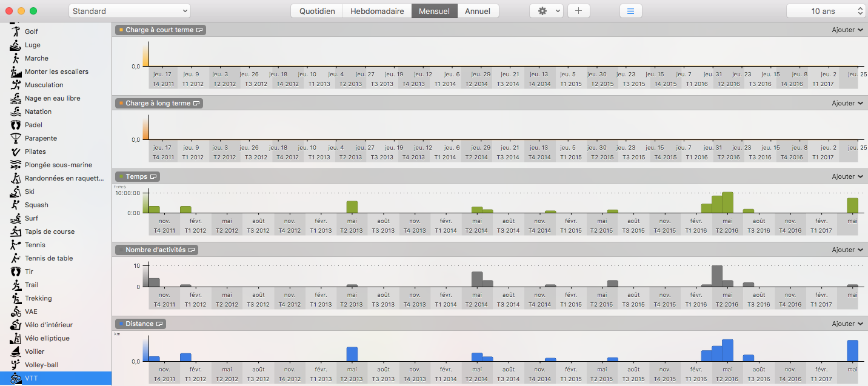
Task: Select the Quotidien view tab
Action: pos(317,11)
